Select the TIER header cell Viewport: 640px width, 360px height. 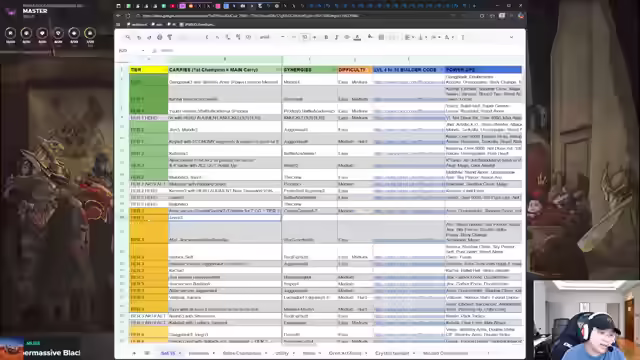[x=149, y=70]
